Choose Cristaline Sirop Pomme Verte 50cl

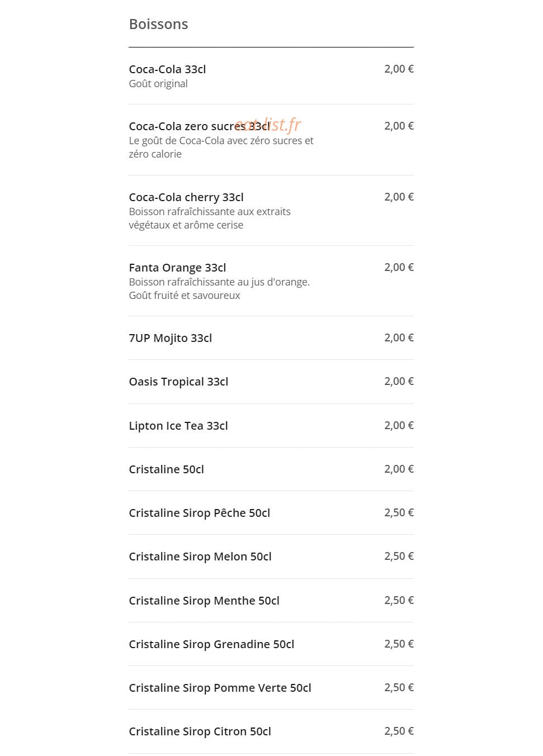(271, 688)
